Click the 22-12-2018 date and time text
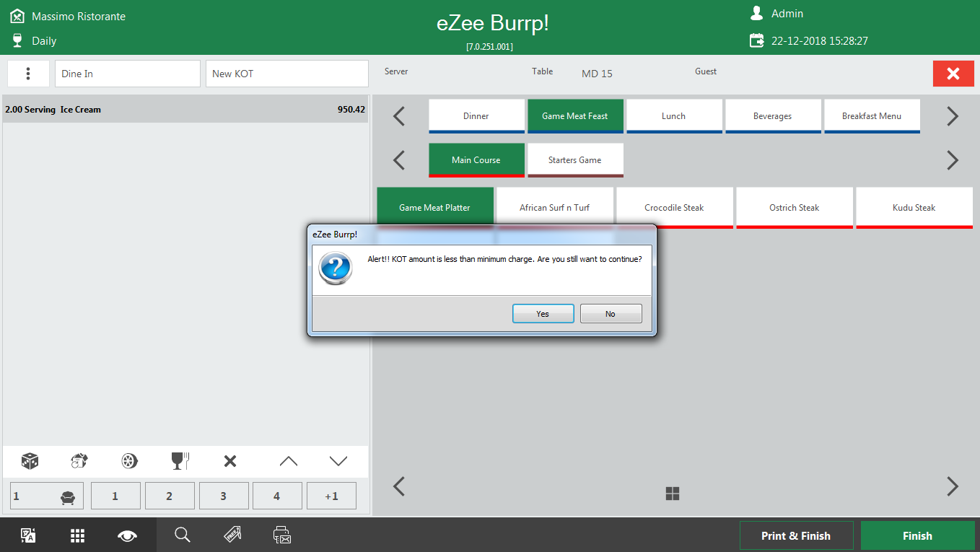980x552 pixels. click(x=820, y=41)
